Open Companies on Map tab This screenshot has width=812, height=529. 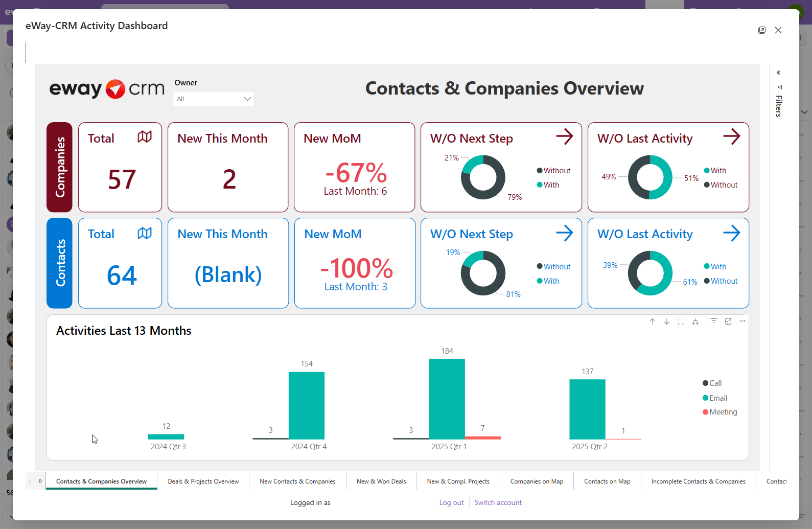point(537,481)
